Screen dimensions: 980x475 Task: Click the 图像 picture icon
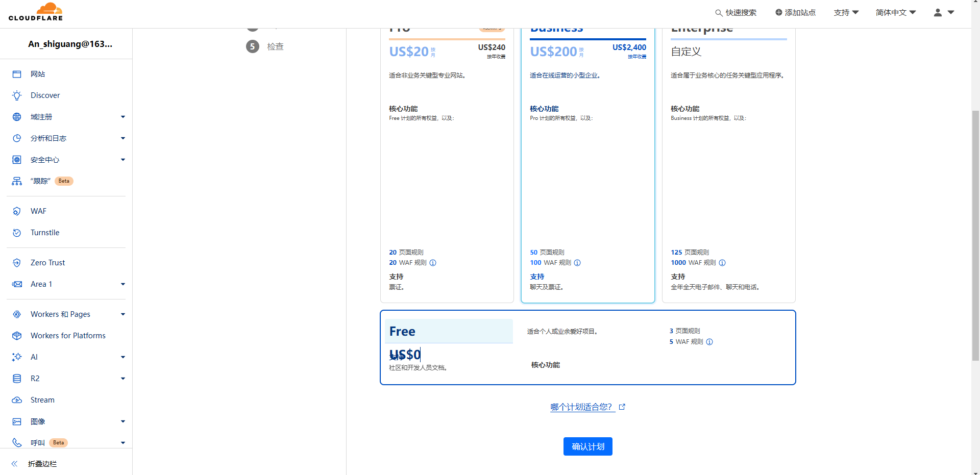17,421
